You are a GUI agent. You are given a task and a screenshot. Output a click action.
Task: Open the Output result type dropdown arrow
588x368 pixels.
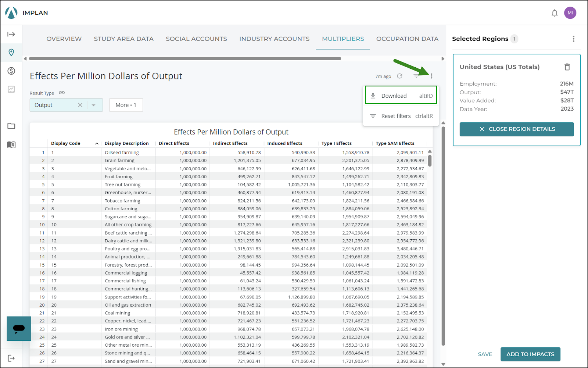click(x=94, y=105)
